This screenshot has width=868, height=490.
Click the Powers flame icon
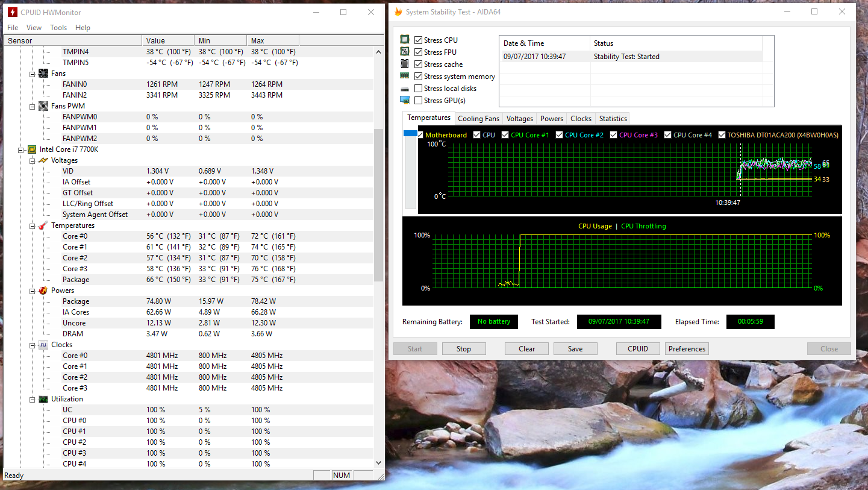click(x=43, y=291)
